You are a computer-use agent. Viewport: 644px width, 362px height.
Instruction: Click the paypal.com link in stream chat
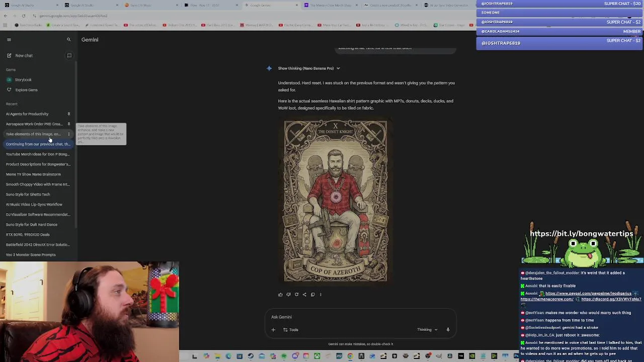point(588,293)
